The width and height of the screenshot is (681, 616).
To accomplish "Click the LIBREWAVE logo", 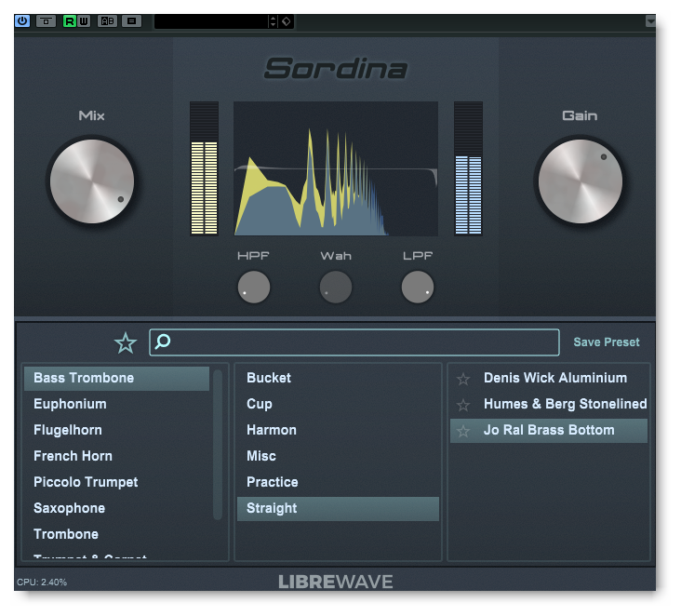I will click(x=335, y=582).
